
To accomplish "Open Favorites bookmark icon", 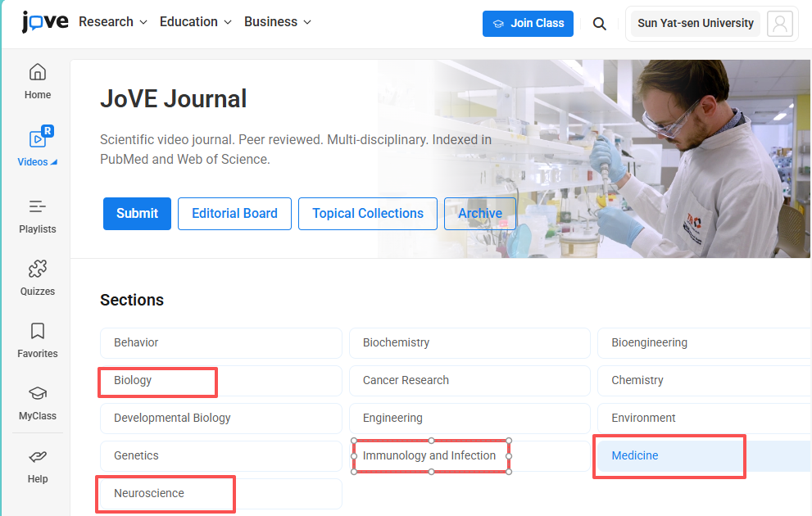I will 38,340.
